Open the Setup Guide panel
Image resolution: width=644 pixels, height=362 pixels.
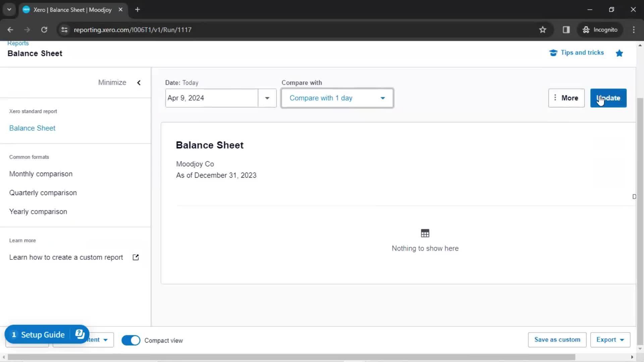pyautogui.click(x=43, y=335)
